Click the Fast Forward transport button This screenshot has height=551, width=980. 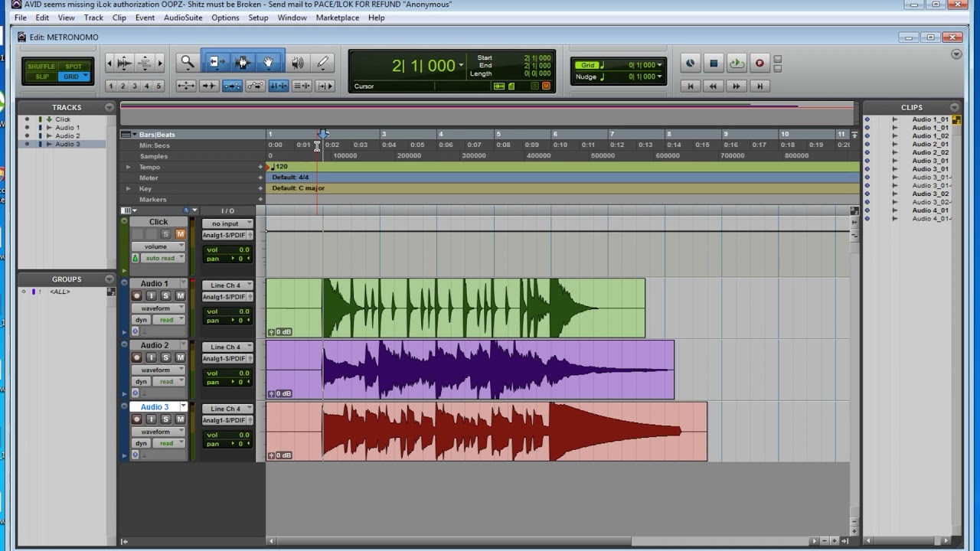click(x=737, y=86)
